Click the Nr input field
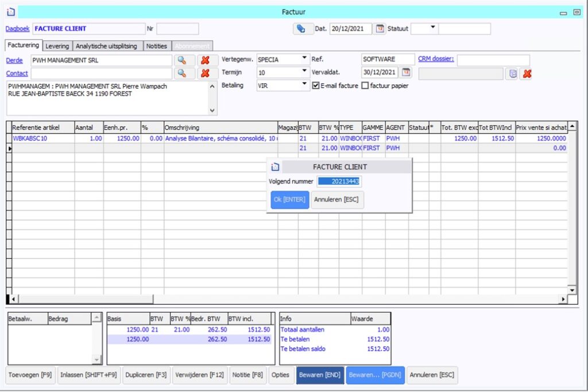Viewport: 588px width, 392px height. tap(177, 29)
